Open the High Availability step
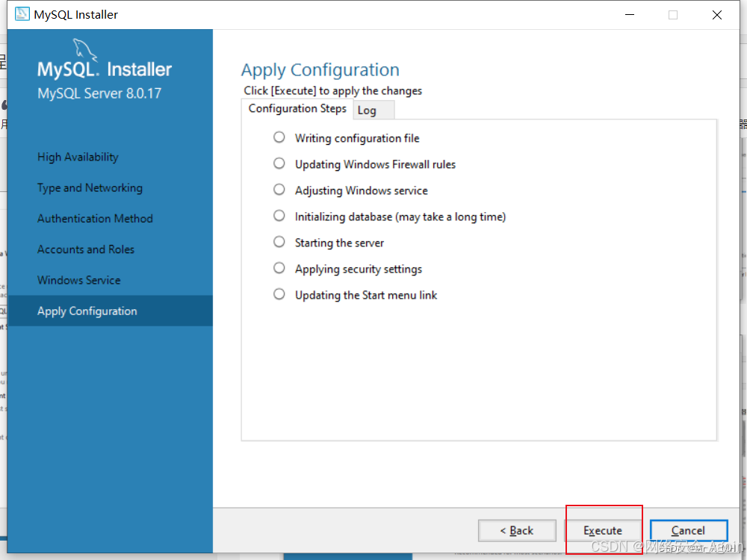The height and width of the screenshot is (560, 747). (78, 157)
